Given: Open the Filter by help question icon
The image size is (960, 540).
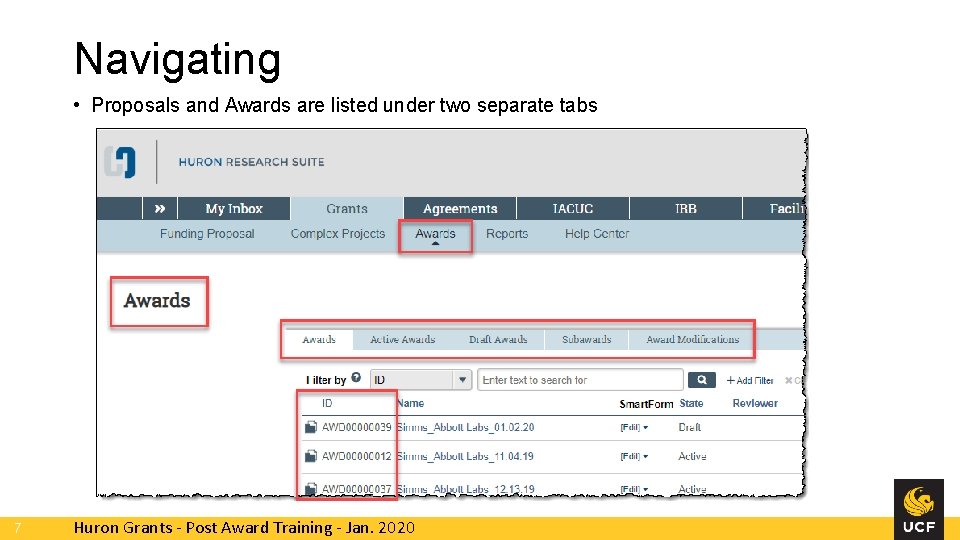Looking at the screenshot, I should click(356, 378).
